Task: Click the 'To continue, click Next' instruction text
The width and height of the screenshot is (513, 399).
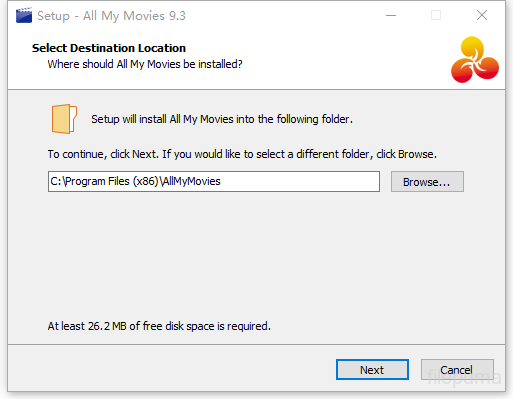Action: 242,154
